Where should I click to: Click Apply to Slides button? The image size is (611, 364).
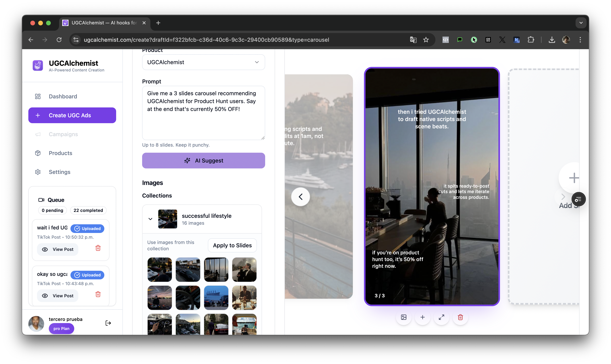point(232,245)
